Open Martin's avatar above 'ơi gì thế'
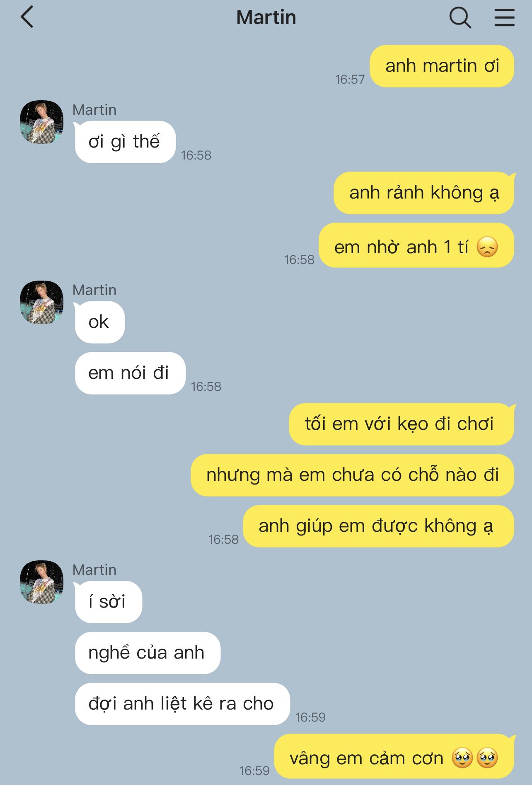 tap(42, 122)
